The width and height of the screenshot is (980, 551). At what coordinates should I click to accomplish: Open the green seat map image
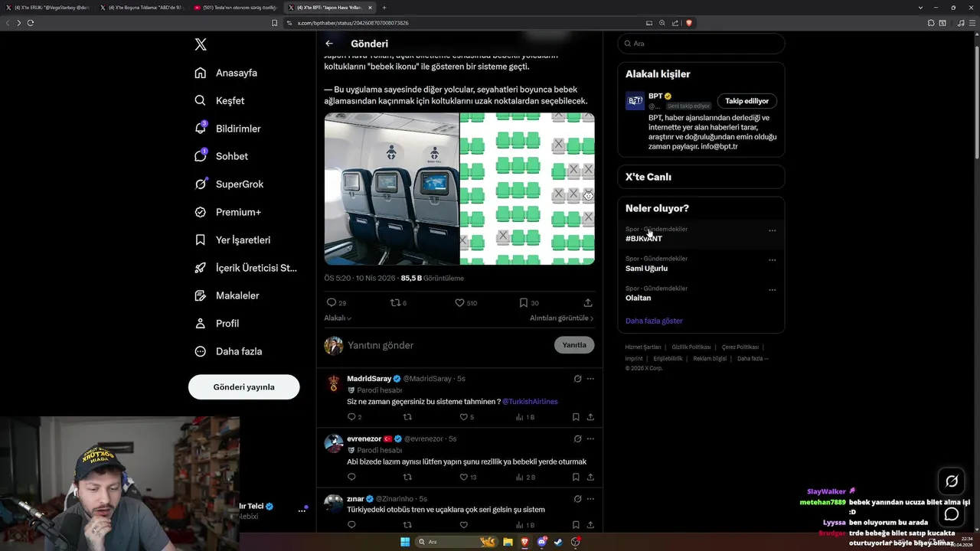[528, 189]
